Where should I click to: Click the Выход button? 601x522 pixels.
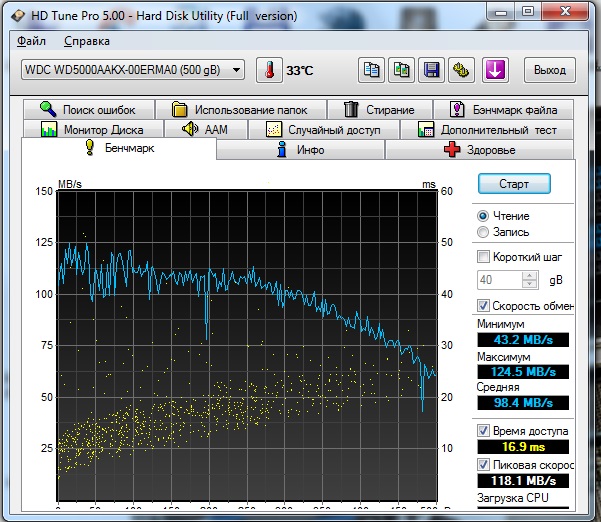[x=549, y=70]
